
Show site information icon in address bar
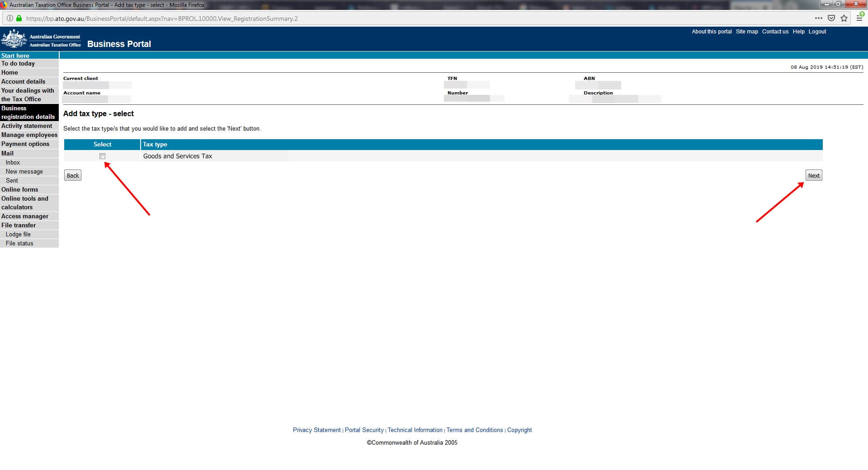coord(9,19)
